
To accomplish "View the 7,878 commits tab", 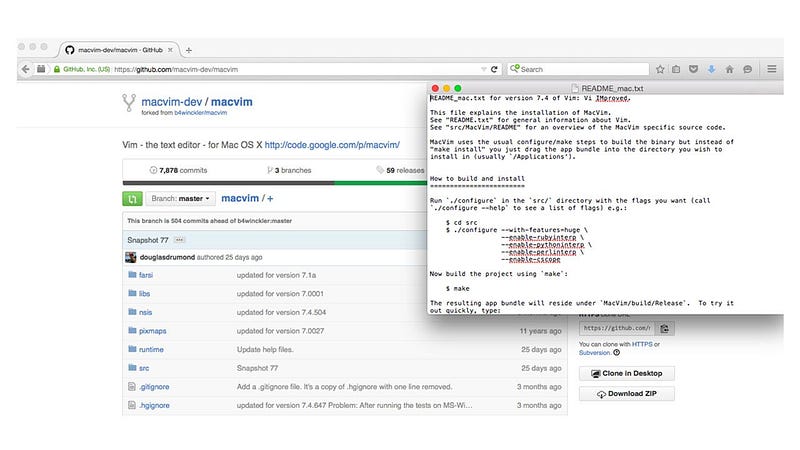I will 178,170.
